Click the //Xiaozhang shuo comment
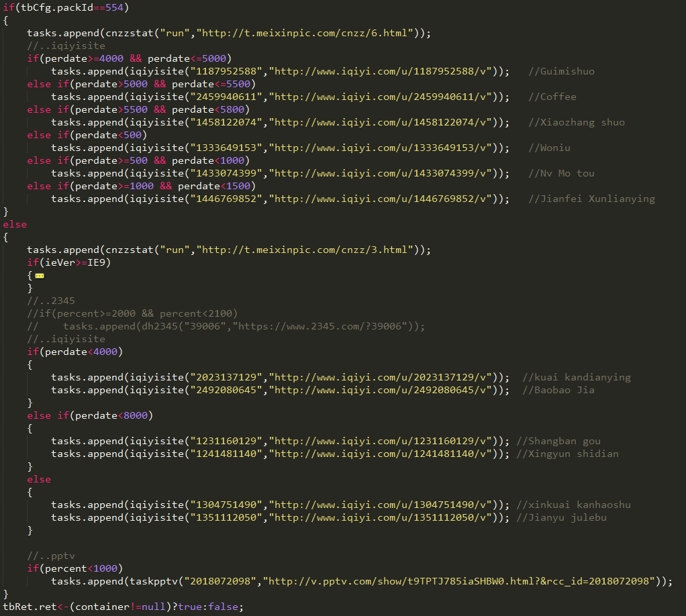 click(x=577, y=122)
